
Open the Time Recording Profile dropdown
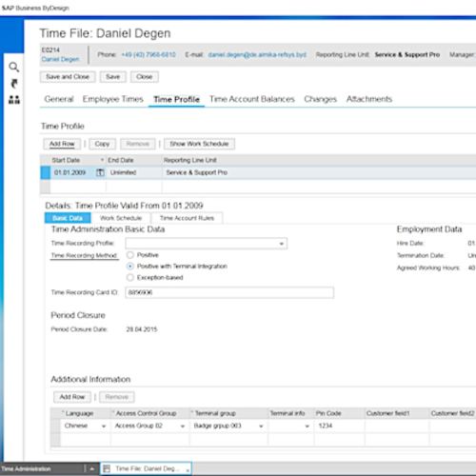click(x=281, y=244)
